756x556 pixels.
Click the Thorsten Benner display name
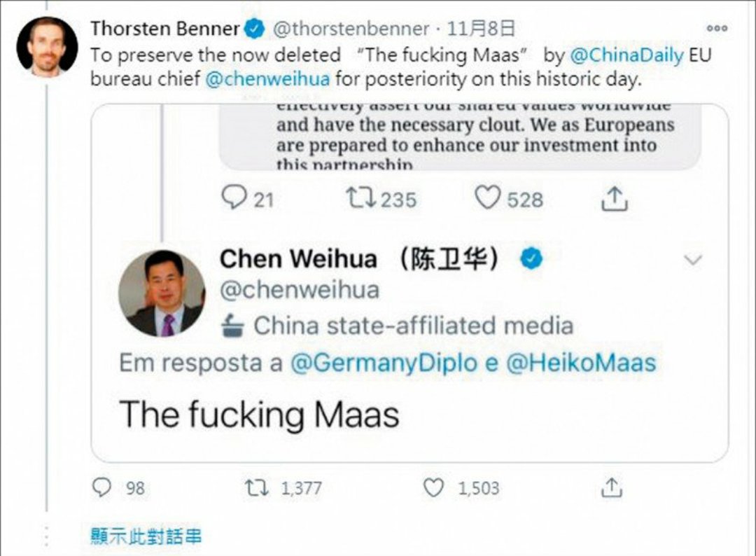pos(165,29)
